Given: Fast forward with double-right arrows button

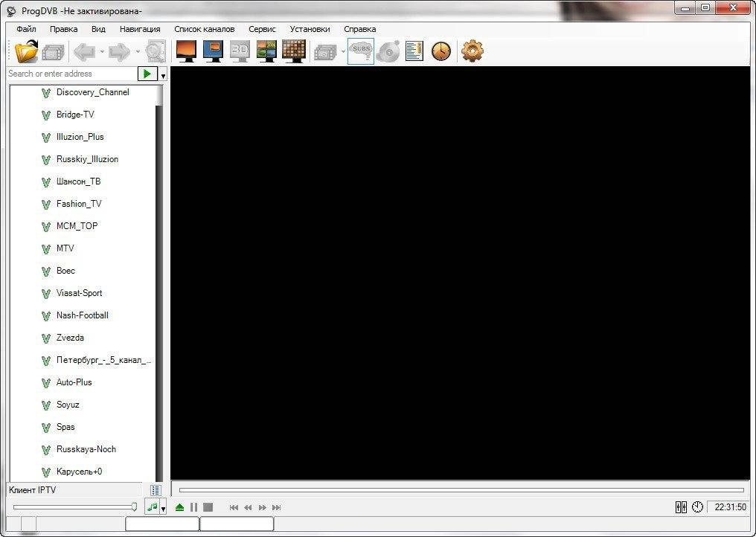Looking at the screenshot, I should [x=262, y=507].
